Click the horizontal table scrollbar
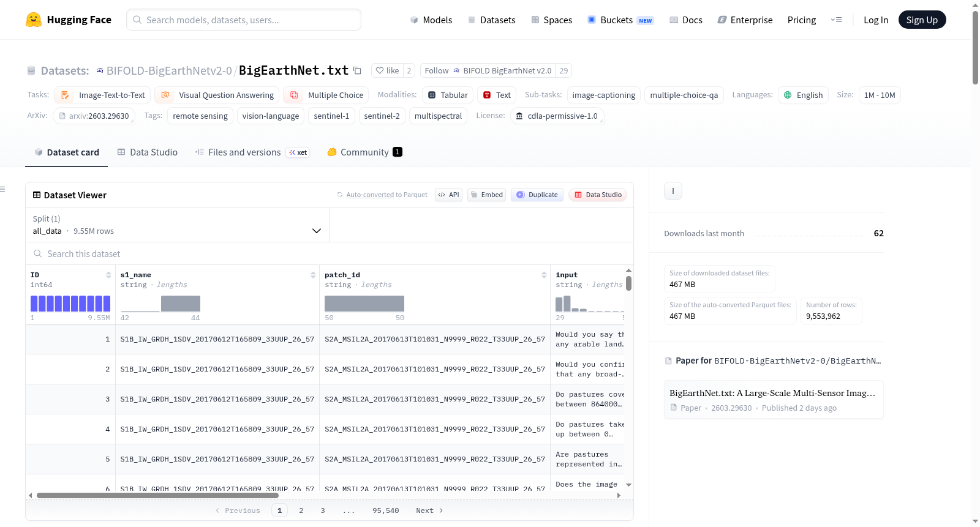The width and height of the screenshot is (980, 527). [x=157, y=495]
